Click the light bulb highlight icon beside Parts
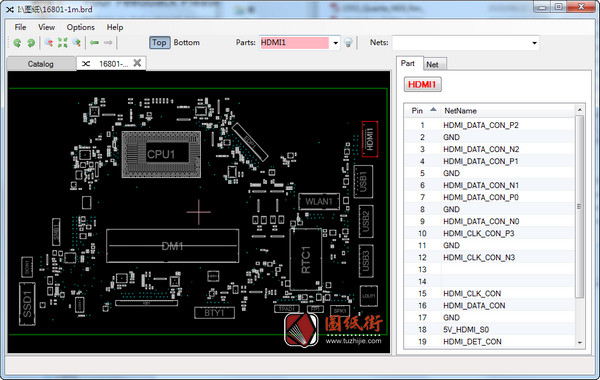This screenshot has height=380, width=600. tap(348, 43)
